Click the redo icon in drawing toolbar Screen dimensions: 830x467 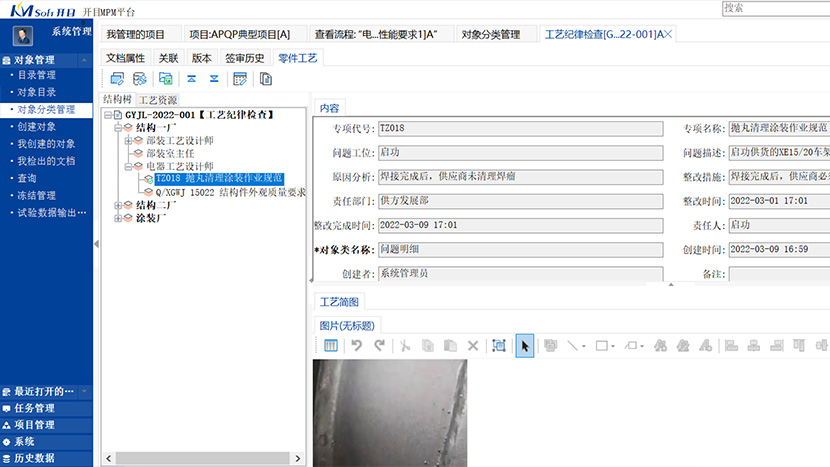click(379, 346)
